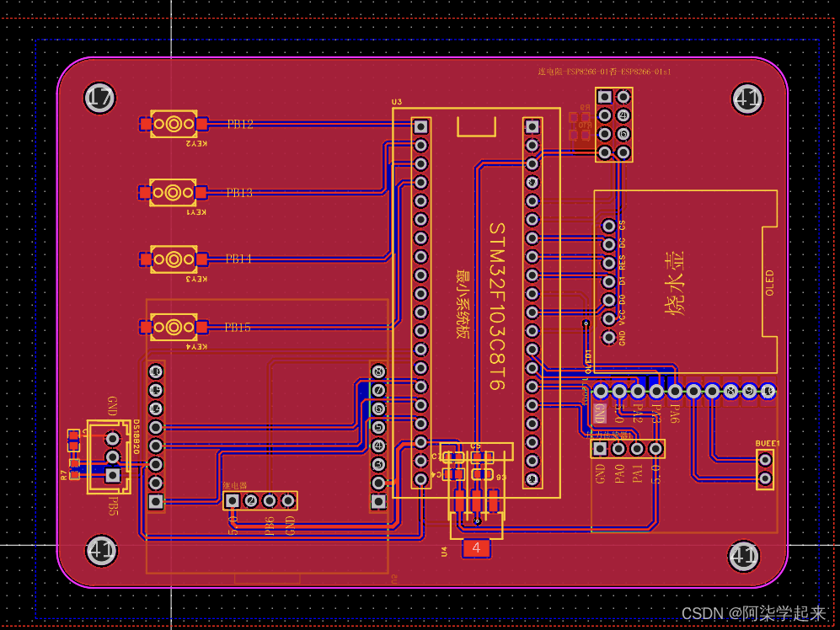Select the R7 resistor designator
This screenshot has height=630, width=840.
pos(64,475)
